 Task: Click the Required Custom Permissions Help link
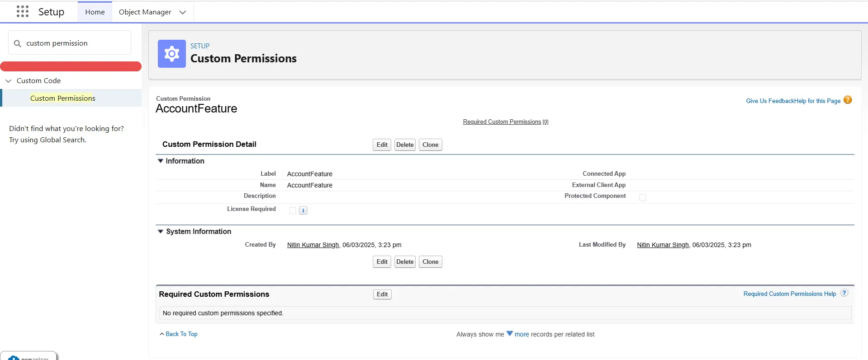tap(790, 294)
